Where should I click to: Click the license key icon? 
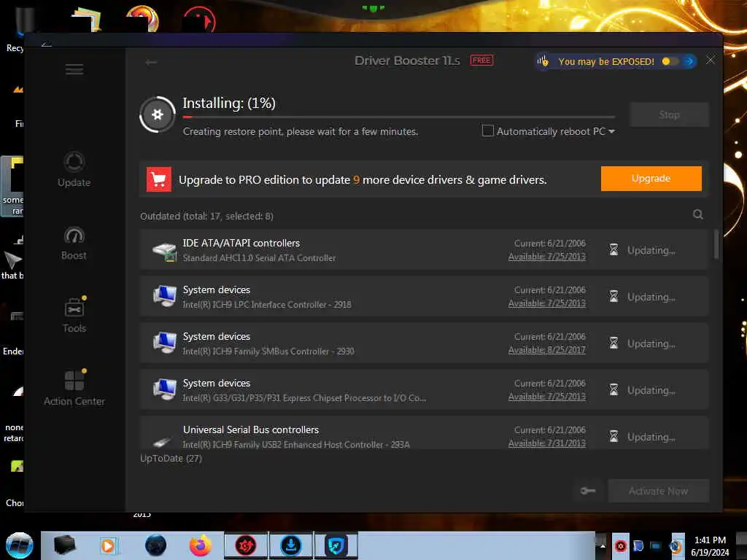pos(588,491)
